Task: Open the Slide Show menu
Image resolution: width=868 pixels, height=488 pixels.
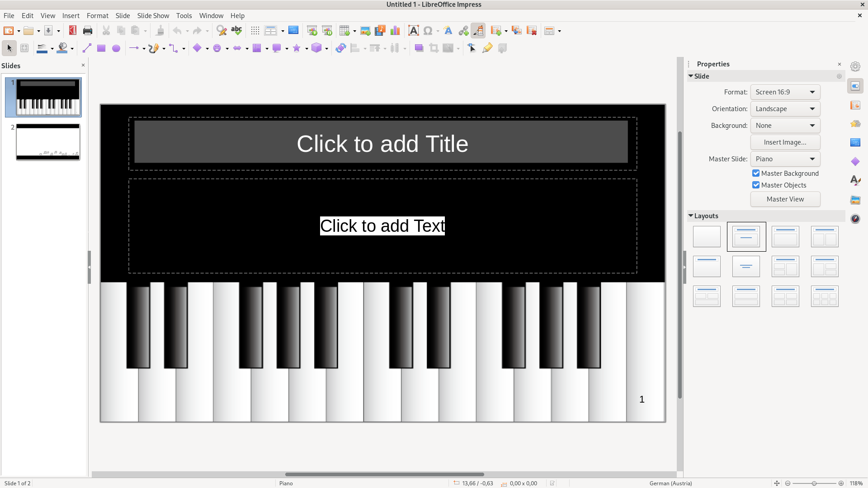Action: pyautogui.click(x=153, y=15)
